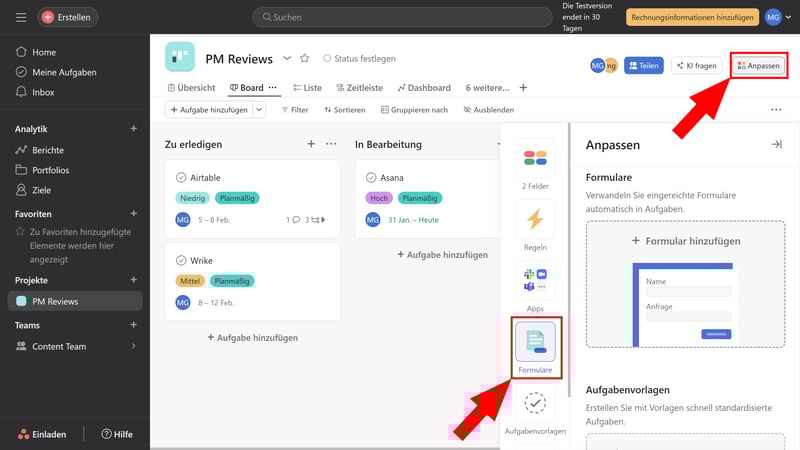Collapse the Anpassen side panel
800x450 pixels.
click(776, 145)
